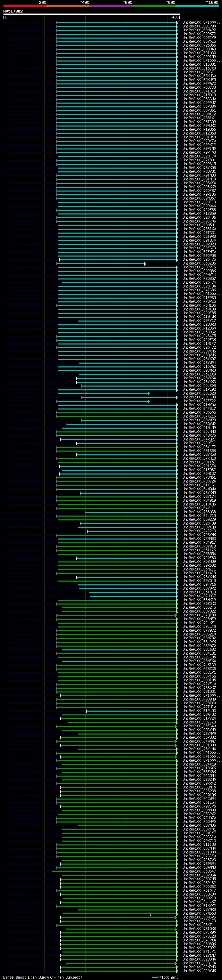222x980 pixels.
Task: Click the yellow query-gap triangle in legend
Action: tap(28, 977)
